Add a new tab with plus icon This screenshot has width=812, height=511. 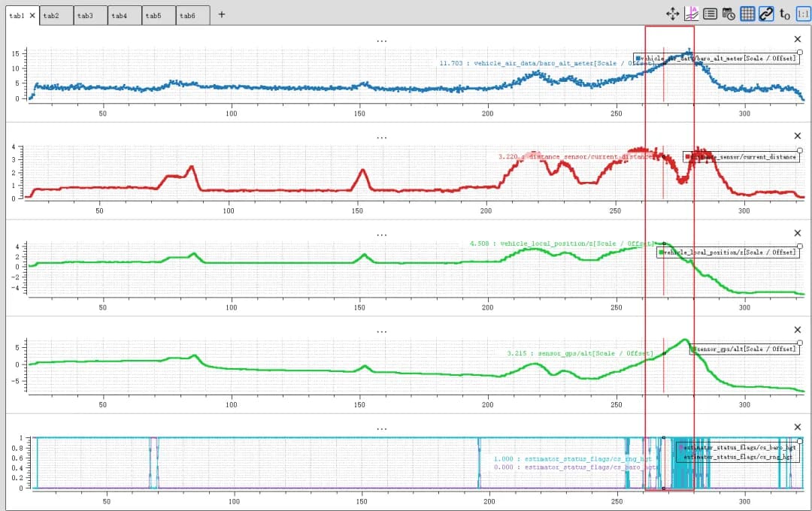tap(222, 14)
